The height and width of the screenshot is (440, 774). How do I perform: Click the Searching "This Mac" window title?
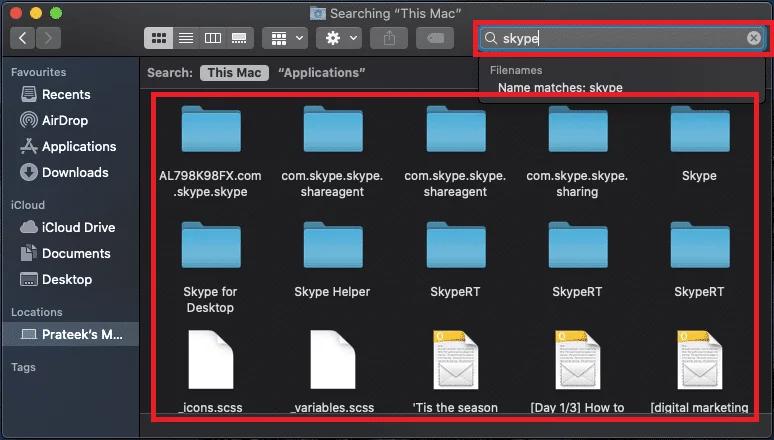click(395, 13)
